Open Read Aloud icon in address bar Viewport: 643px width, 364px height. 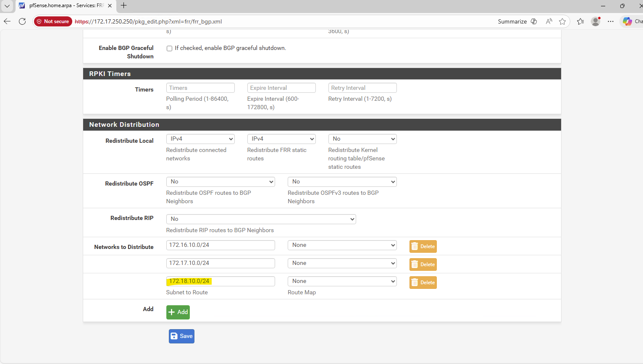pyautogui.click(x=549, y=21)
